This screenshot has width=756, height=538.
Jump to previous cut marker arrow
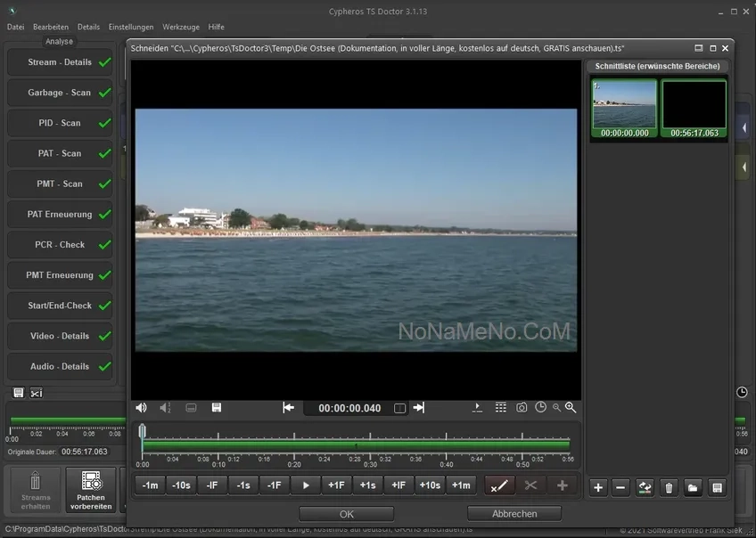click(x=288, y=408)
